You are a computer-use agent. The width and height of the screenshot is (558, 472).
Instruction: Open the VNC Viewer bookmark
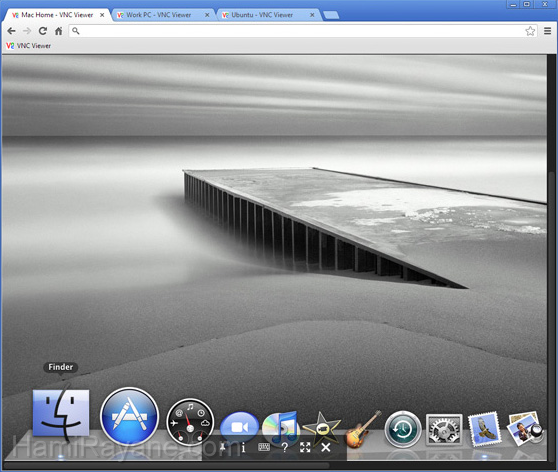pos(28,46)
